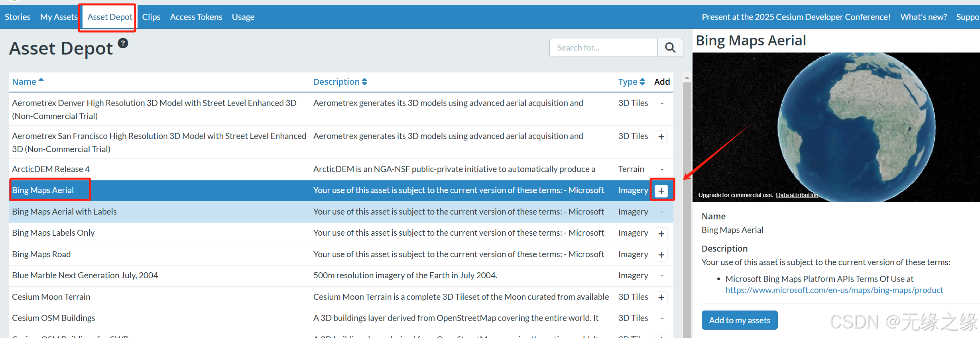The width and height of the screenshot is (980, 338).
Task: Click the Terrain type cell for ArcticDEM
Action: [x=631, y=169]
